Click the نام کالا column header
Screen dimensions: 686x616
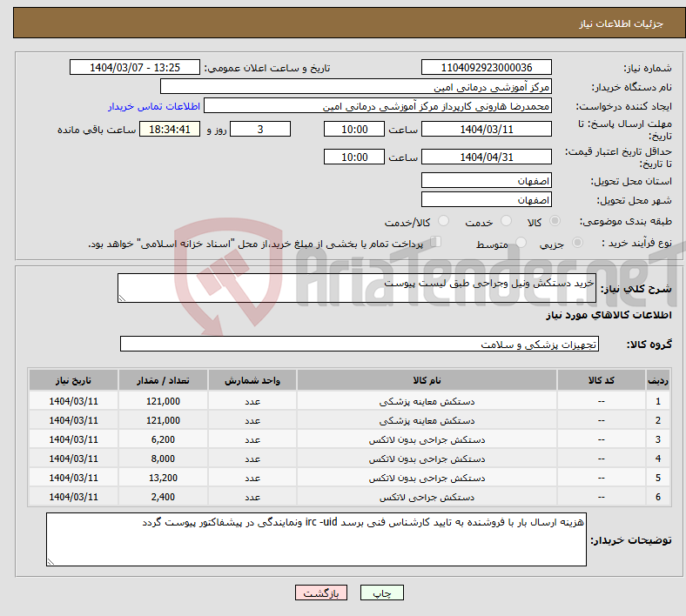427,380
